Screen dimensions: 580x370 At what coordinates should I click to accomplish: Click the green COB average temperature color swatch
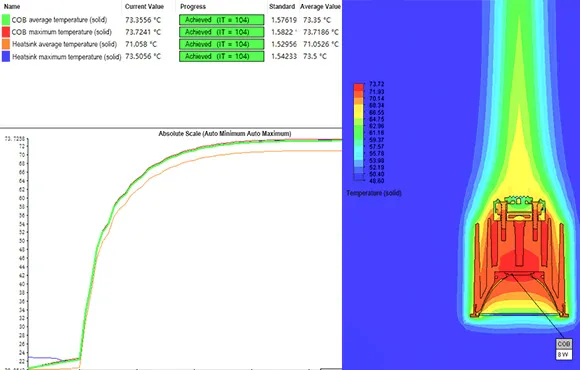(6, 20)
